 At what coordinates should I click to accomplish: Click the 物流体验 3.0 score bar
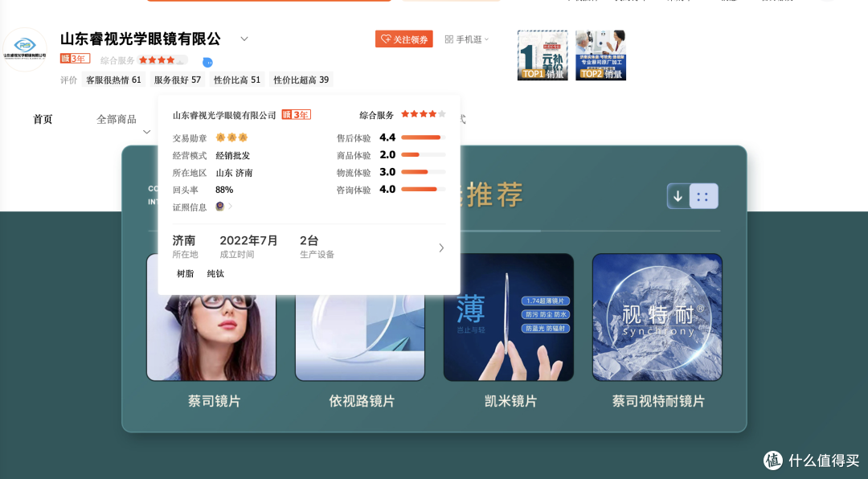click(x=423, y=172)
